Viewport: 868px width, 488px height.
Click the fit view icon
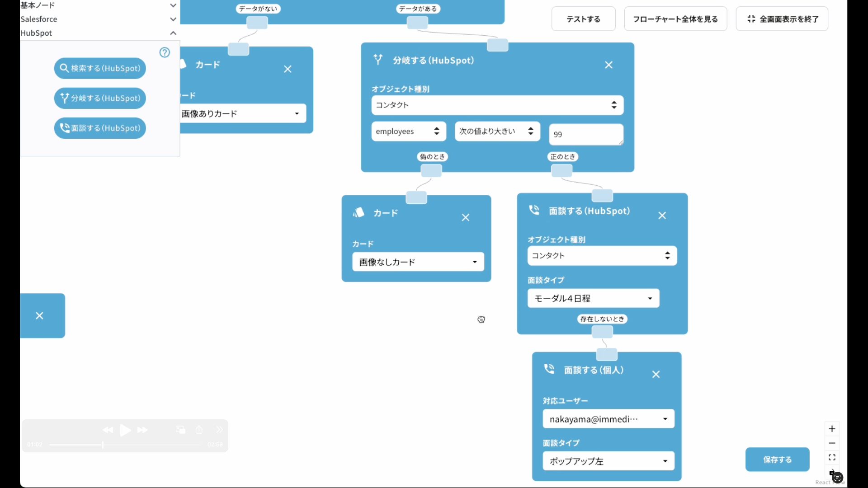832,458
